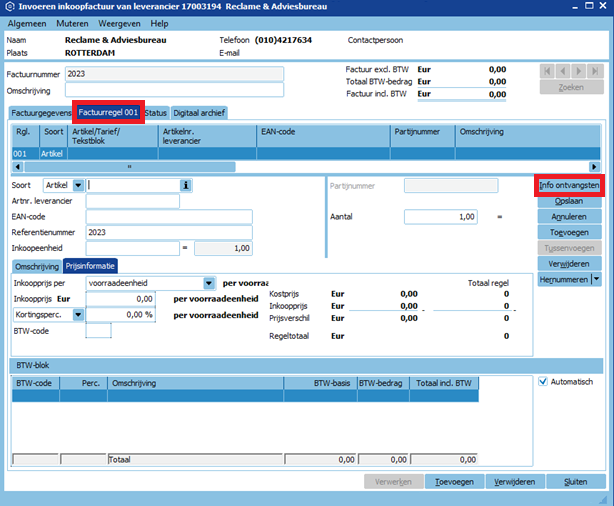Open the Kortingsperc. dropdown
This screenshot has width=614, height=506.
77,314
